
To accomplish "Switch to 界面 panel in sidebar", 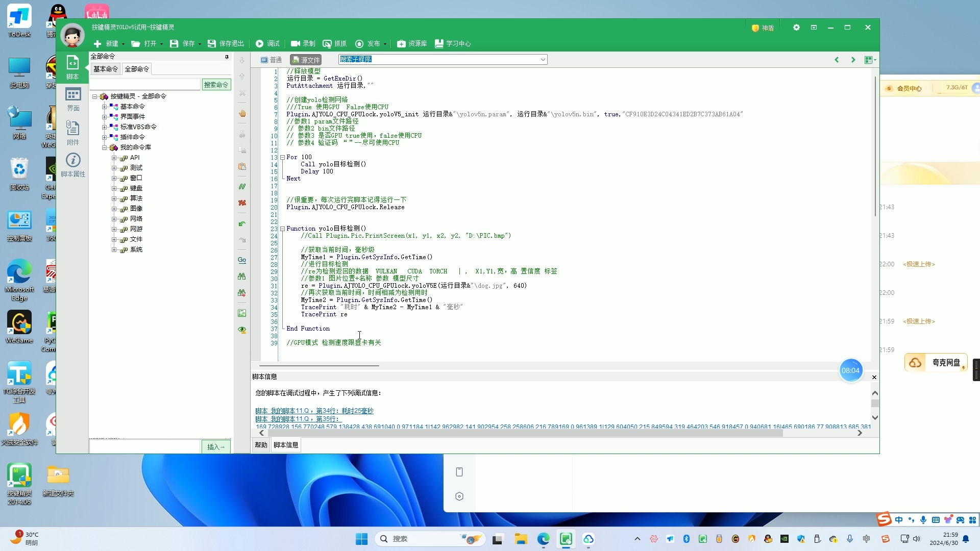I will 73,99.
